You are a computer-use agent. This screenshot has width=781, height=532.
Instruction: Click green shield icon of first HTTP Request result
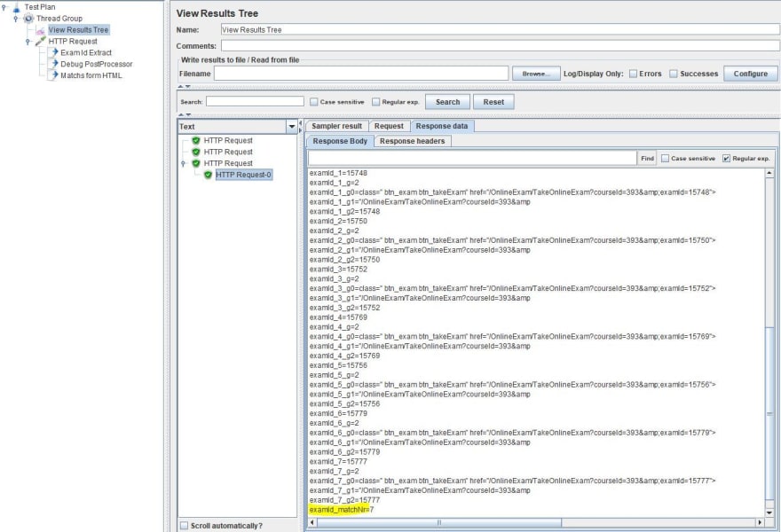coord(196,141)
